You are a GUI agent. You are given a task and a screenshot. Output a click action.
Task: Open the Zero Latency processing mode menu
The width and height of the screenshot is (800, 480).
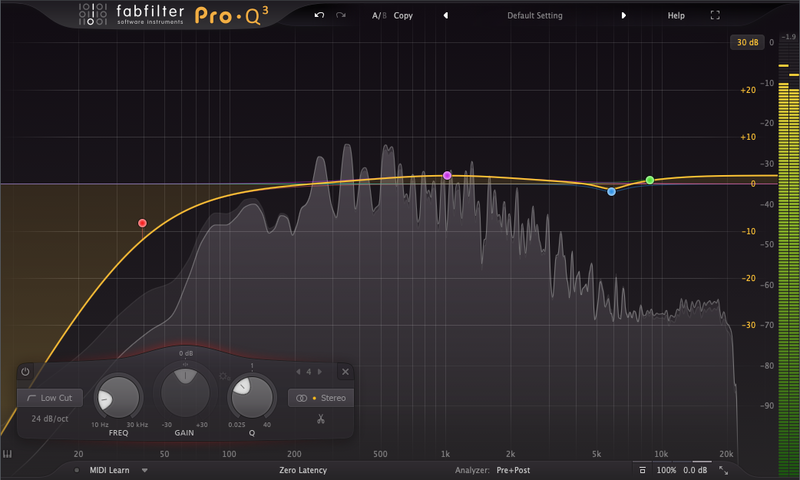click(x=303, y=470)
